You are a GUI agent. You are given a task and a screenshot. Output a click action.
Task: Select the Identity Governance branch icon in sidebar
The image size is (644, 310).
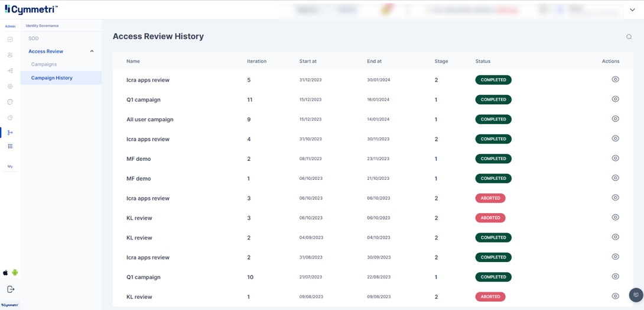pyautogui.click(x=10, y=133)
